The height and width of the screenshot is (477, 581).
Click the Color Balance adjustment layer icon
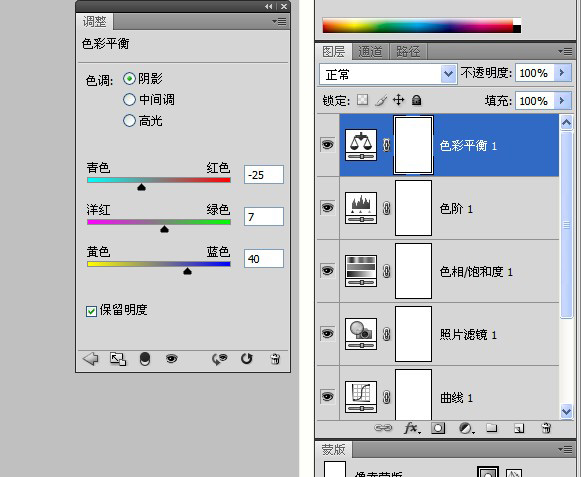[361, 145]
